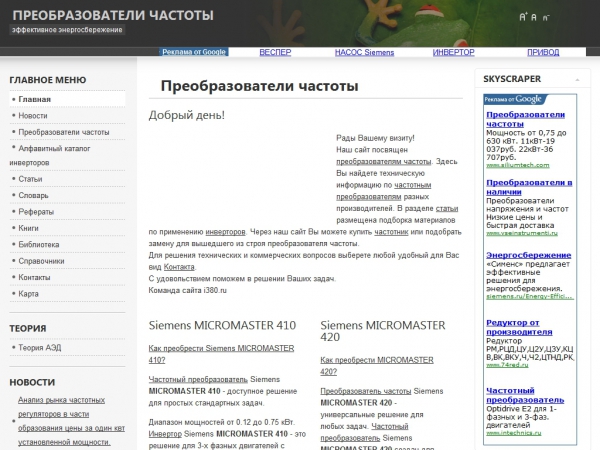Follow the инверторов link in intro
600x450 pixels.
tap(225, 232)
